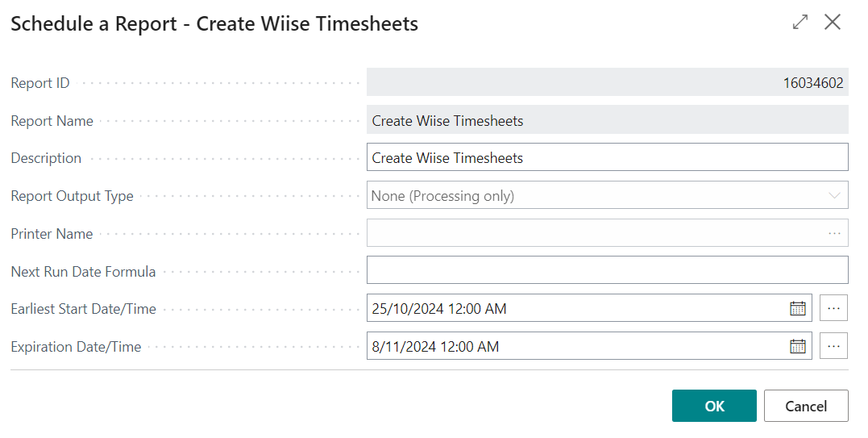Confirm scheduling with the OK button
The height and width of the screenshot is (438, 868).
pos(714,406)
